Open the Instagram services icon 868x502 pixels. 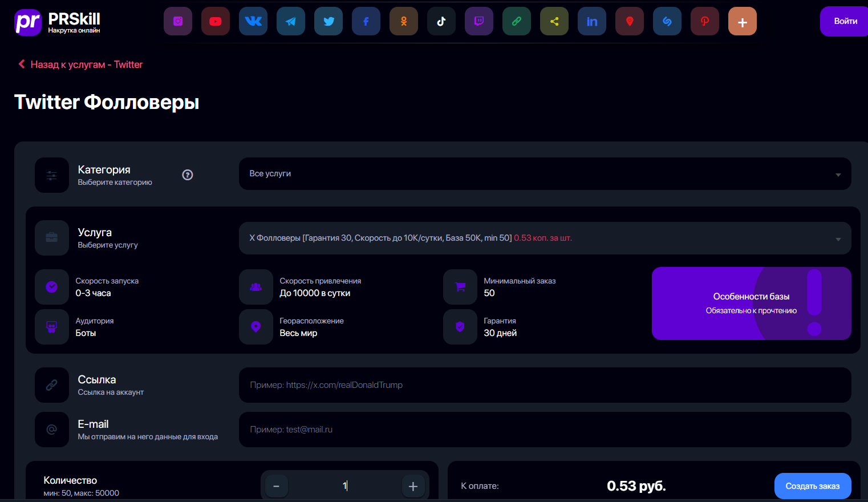click(x=178, y=21)
